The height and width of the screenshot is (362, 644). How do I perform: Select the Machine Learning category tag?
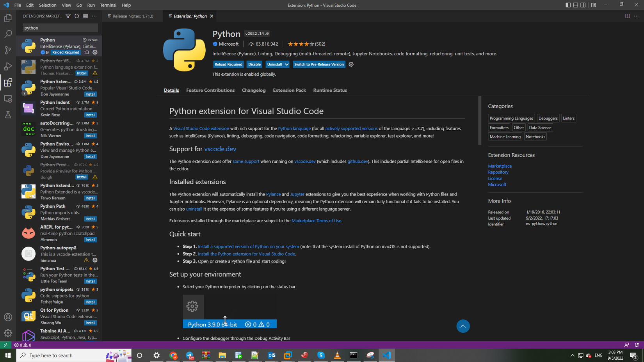tap(505, 137)
